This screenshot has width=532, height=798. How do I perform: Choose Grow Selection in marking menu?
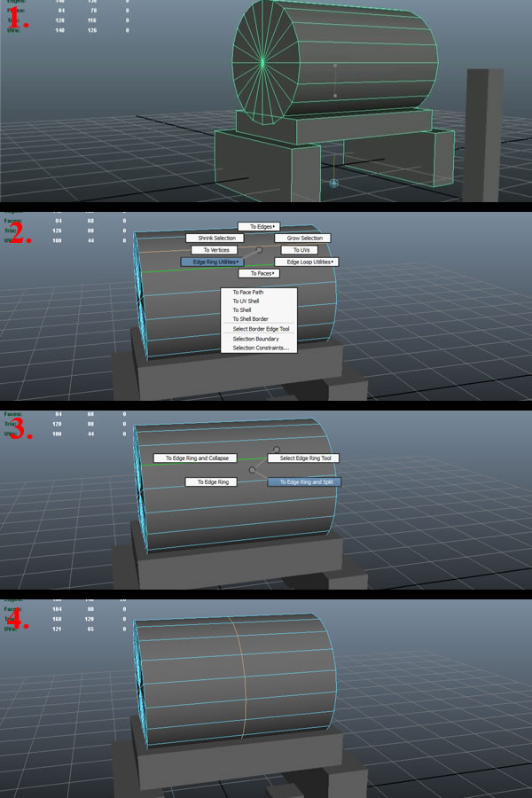point(302,239)
